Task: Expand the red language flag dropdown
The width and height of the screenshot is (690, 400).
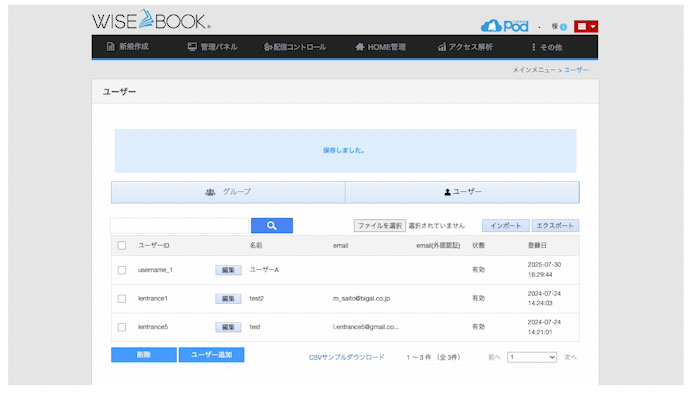Action: tap(586, 27)
